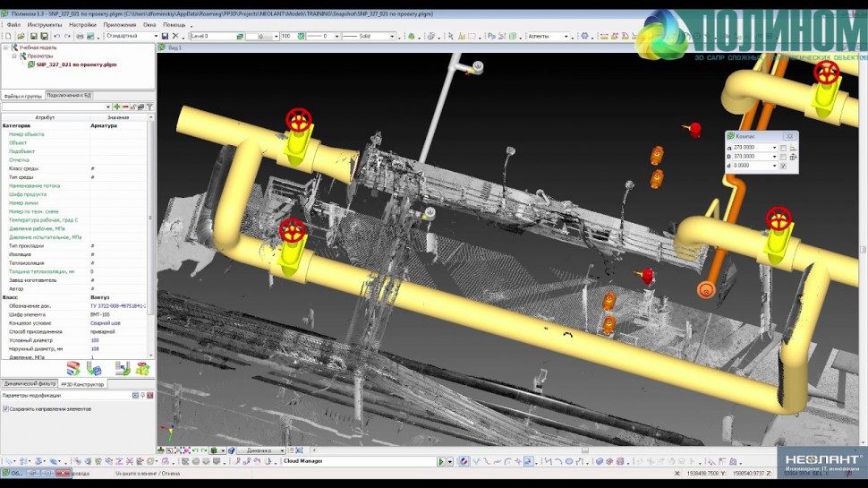Select 'SNP_327_021 по проекту.plgm' tree item
The image size is (868, 488).
pos(77,64)
